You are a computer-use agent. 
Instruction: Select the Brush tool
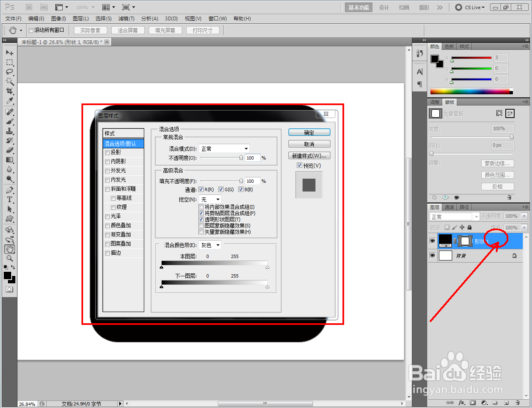pyautogui.click(x=10, y=122)
